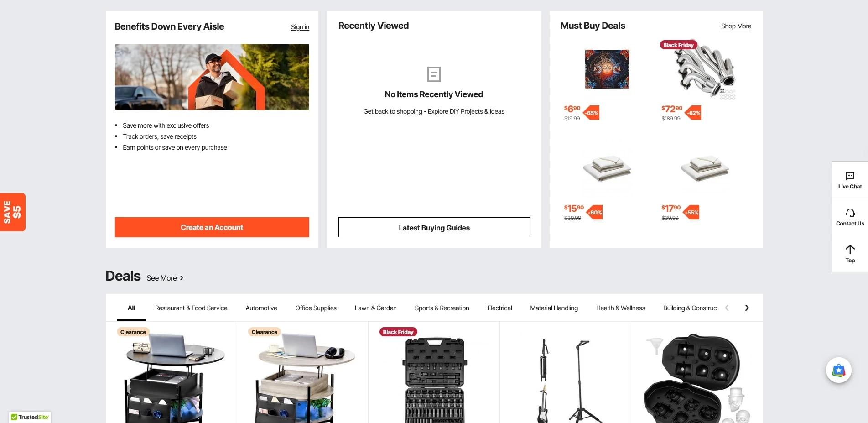Open the Live Chat icon
The width and height of the screenshot is (868, 423).
click(x=850, y=176)
